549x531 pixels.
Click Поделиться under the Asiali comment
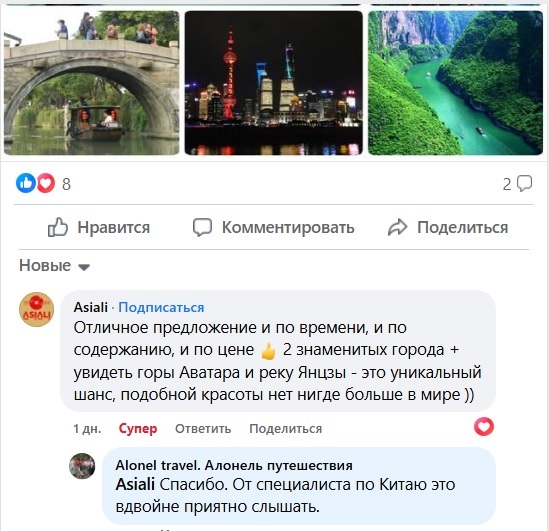click(286, 428)
